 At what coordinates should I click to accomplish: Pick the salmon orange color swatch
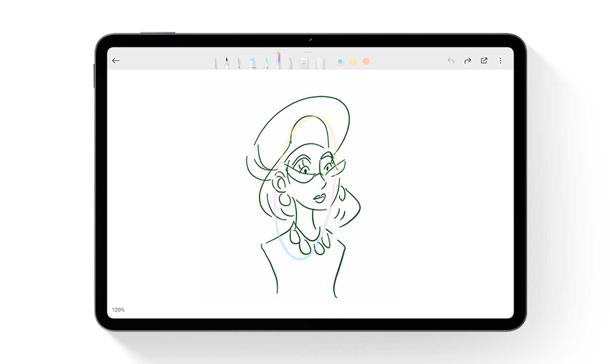point(366,61)
